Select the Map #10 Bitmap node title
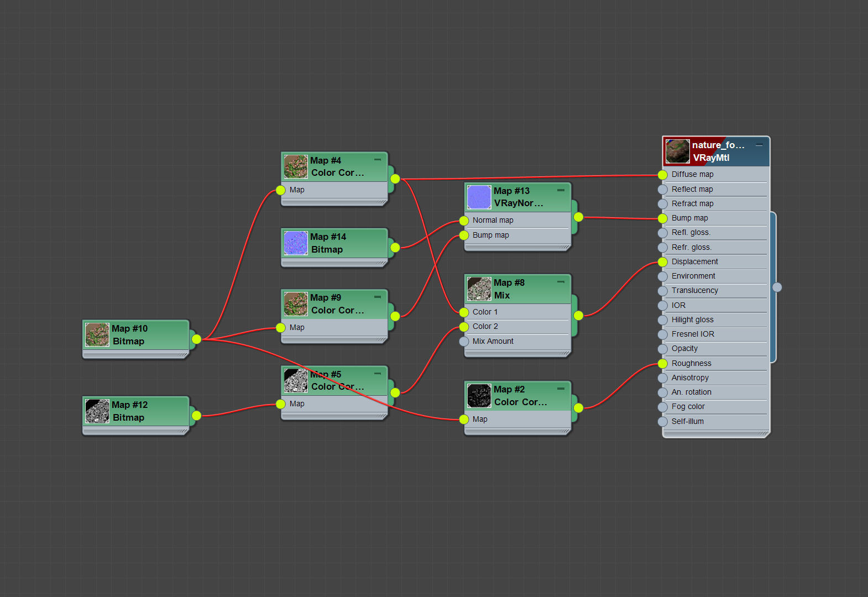The image size is (868, 597). click(x=130, y=335)
